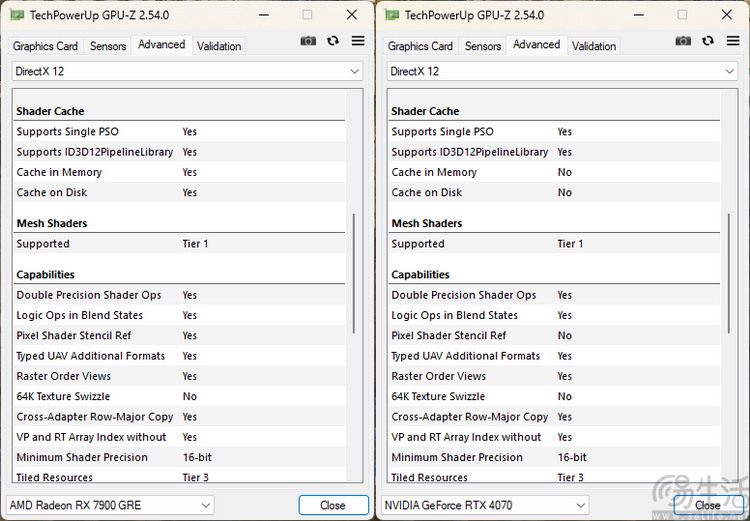Minimize the left GPU-Z window

pos(264,15)
